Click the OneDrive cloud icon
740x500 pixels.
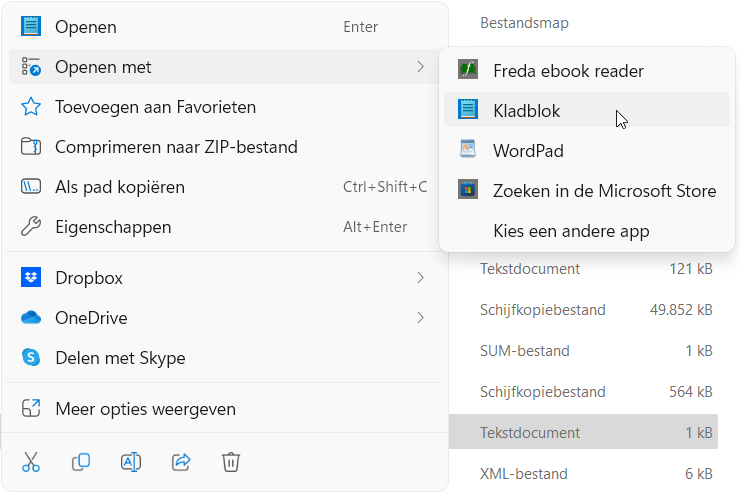(31, 318)
